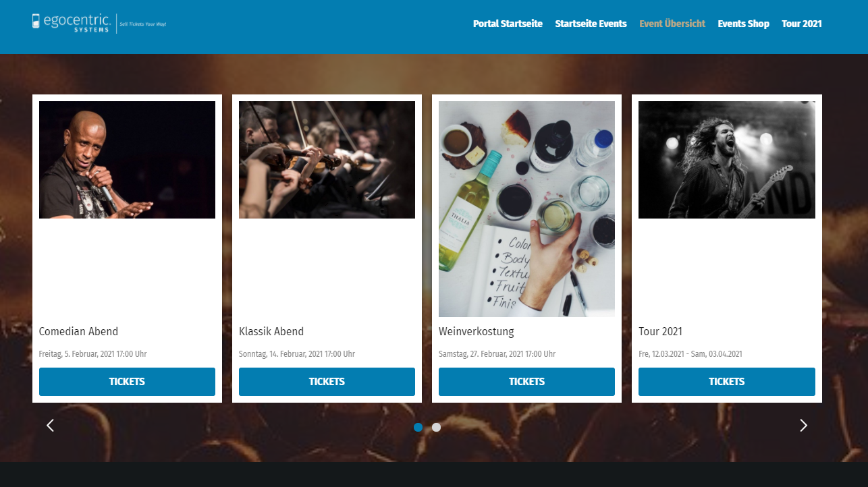Screen dimensions: 868x487
Task: Open Startseite Events menu item
Action: [x=591, y=24]
